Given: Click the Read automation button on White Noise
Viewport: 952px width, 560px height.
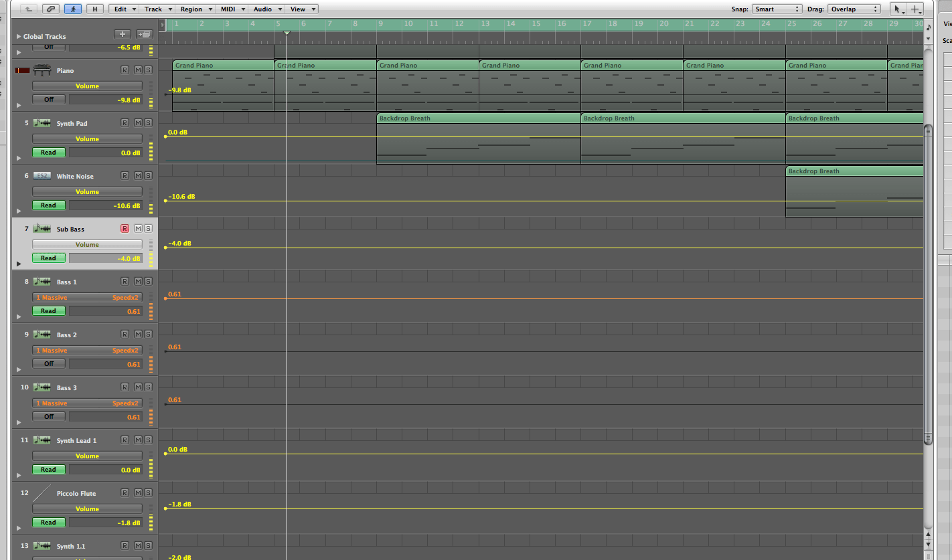Looking at the screenshot, I should (x=48, y=205).
